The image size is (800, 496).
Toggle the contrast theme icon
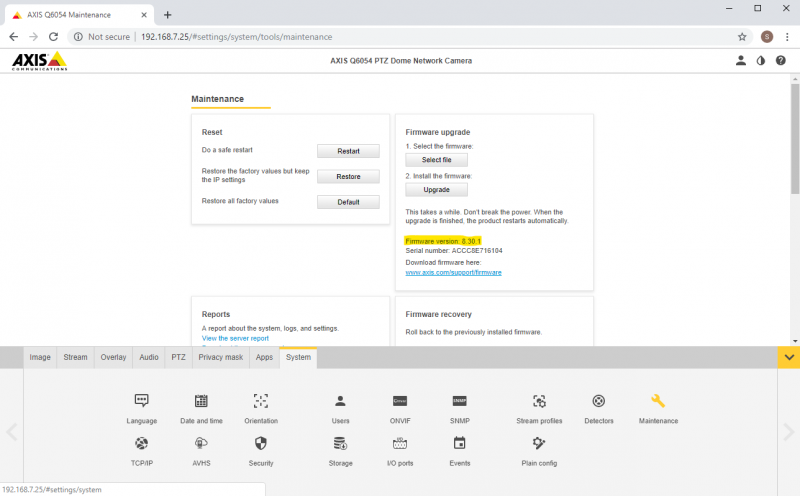(761, 61)
